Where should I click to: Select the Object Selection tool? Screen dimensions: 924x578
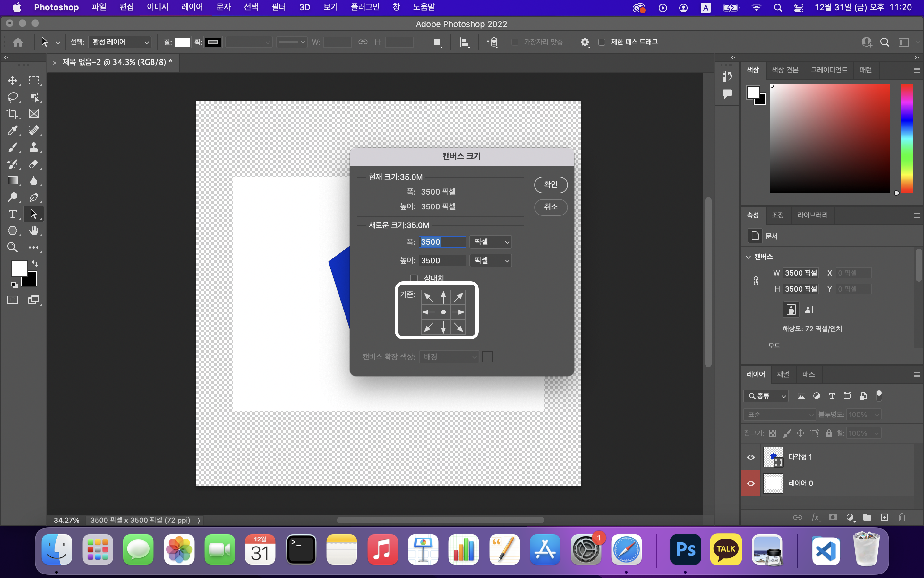[34, 97]
